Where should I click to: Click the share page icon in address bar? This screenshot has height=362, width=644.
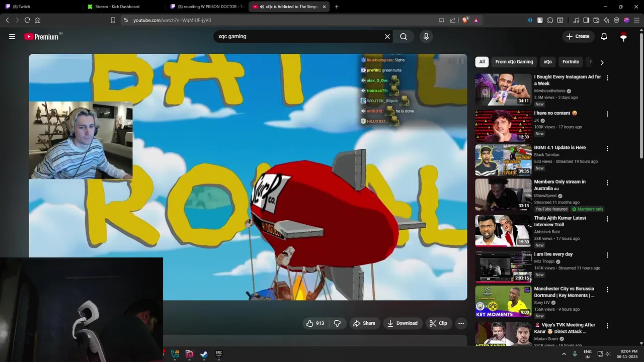click(453, 20)
